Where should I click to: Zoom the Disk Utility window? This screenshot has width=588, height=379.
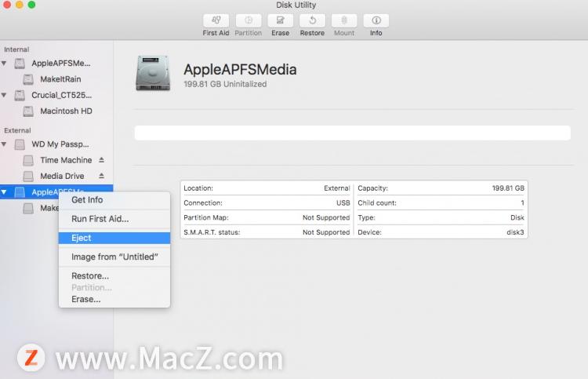[x=32, y=5]
